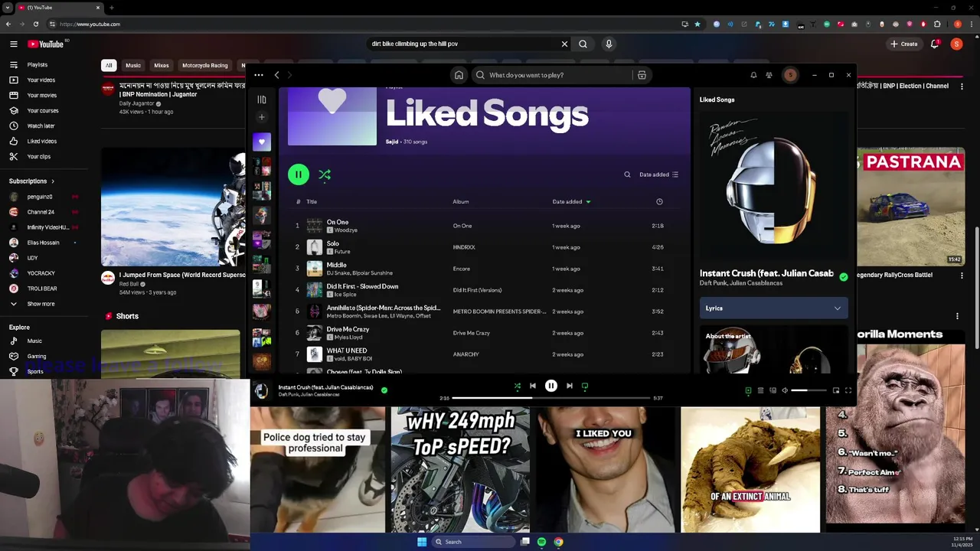Go back in Spotify navigation
The width and height of the screenshot is (980, 551).
tap(277, 75)
